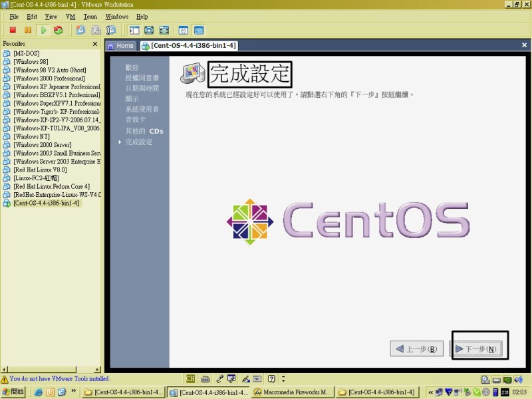Open the Team menu
532x399 pixels.
click(90, 17)
